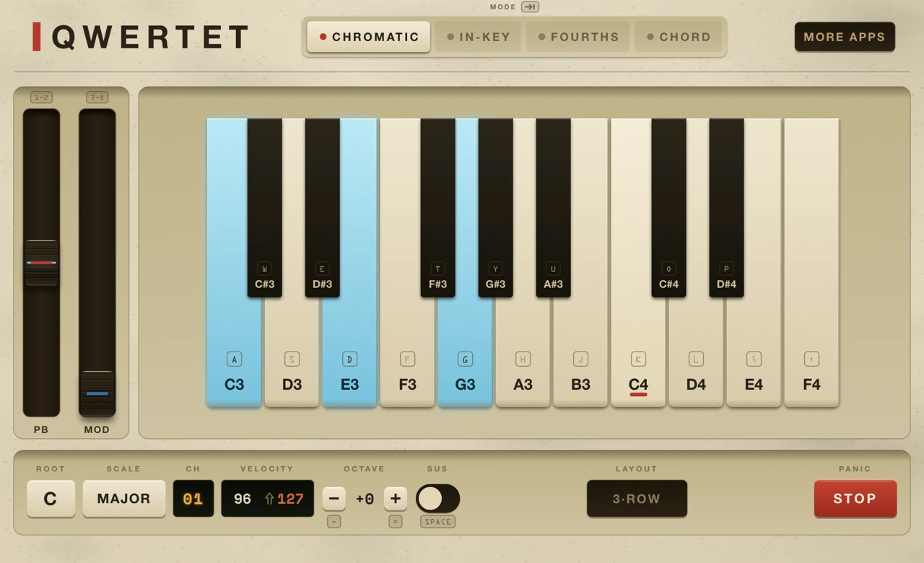Click the shift velocity value 127
This screenshot has height=563, width=924.
[x=290, y=499]
